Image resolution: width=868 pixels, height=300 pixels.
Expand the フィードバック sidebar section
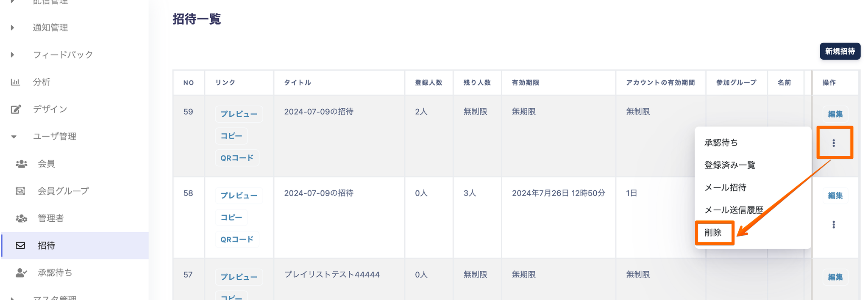tap(13, 55)
